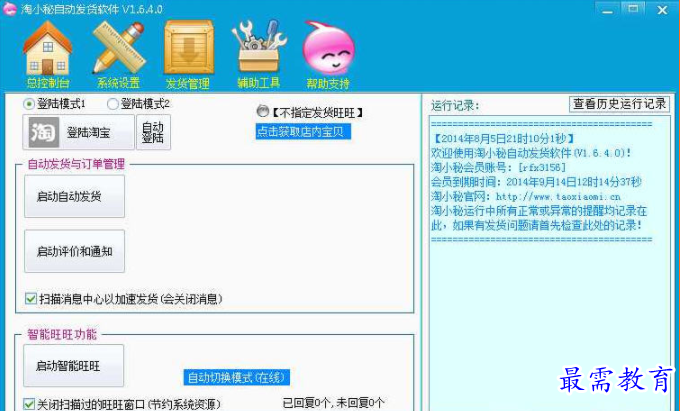Viewport: 681px width, 411px height.
Task: Click the 2014年8月5日 timestamp log line
Action: click(x=503, y=139)
